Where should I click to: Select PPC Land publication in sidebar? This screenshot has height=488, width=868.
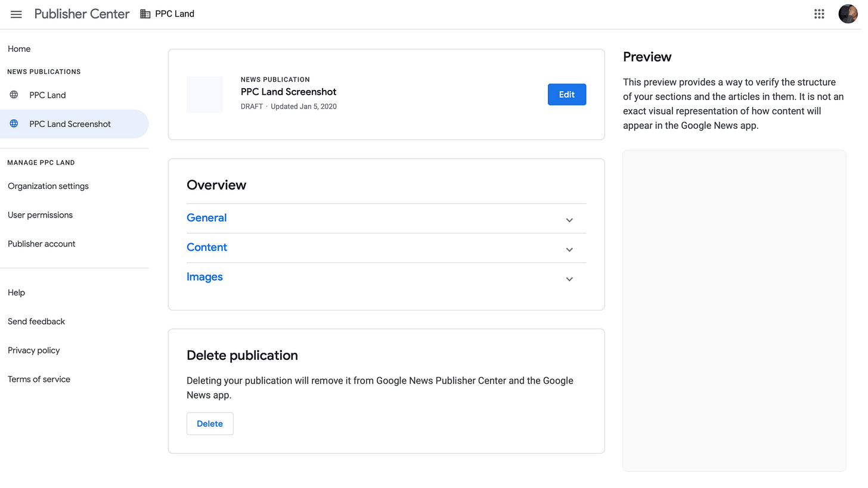click(75, 95)
